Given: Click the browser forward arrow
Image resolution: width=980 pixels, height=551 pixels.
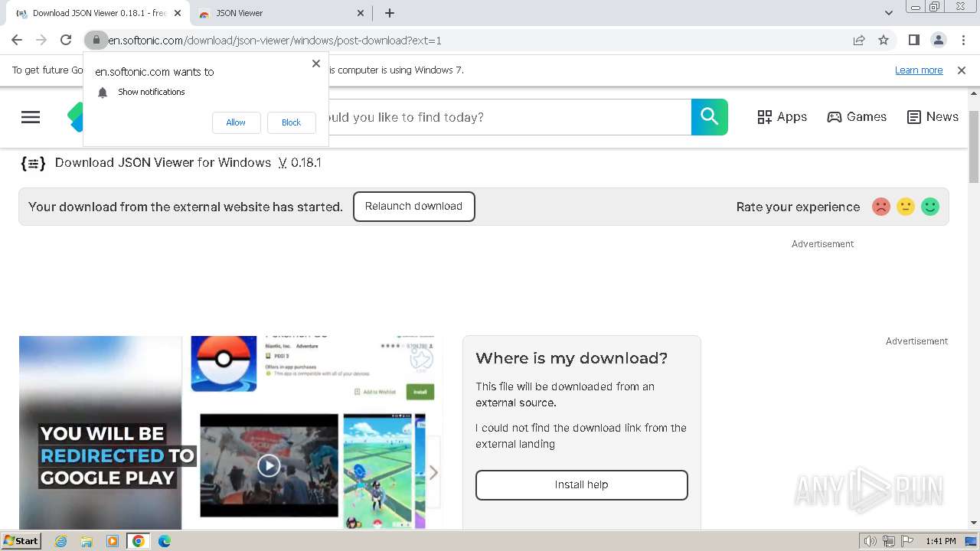Looking at the screenshot, I should click(41, 40).
